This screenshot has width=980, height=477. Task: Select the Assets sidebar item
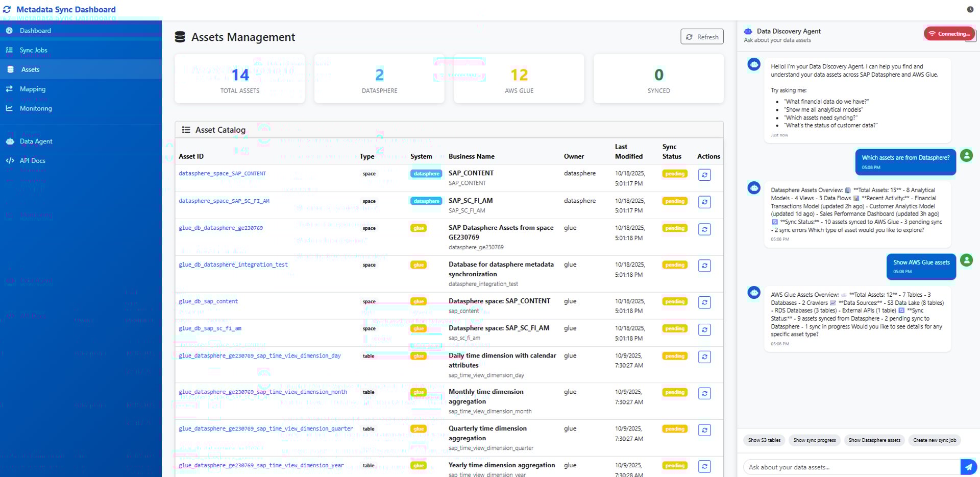tap(81, 69)
